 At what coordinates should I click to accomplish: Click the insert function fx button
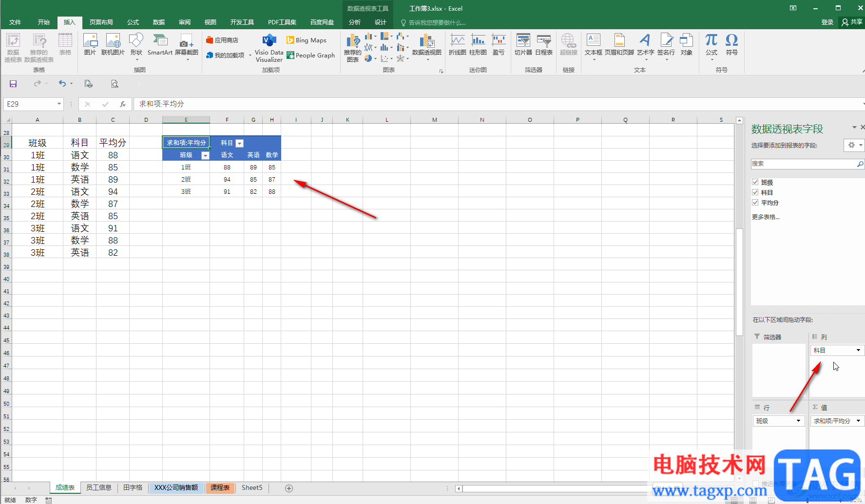123,104
